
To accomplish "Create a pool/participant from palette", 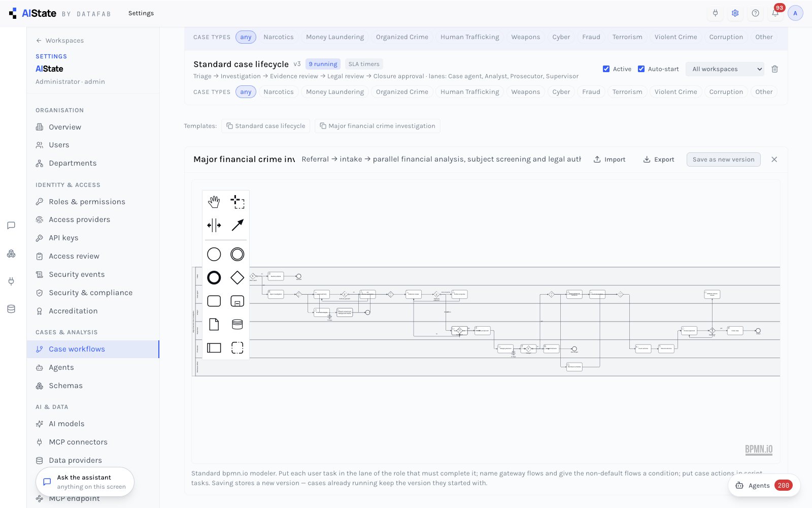I will pos(214,347).
